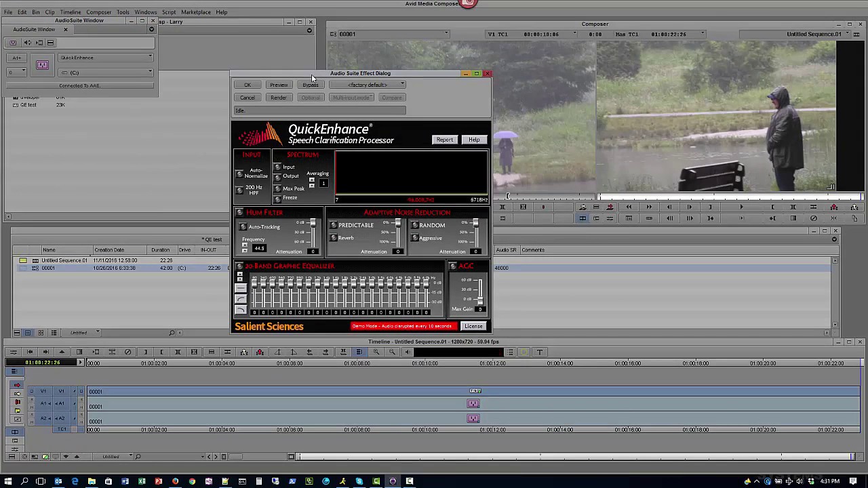Open the Tools menu
The width and height of the screenshot is (868, 488).
tap(123, 12)
